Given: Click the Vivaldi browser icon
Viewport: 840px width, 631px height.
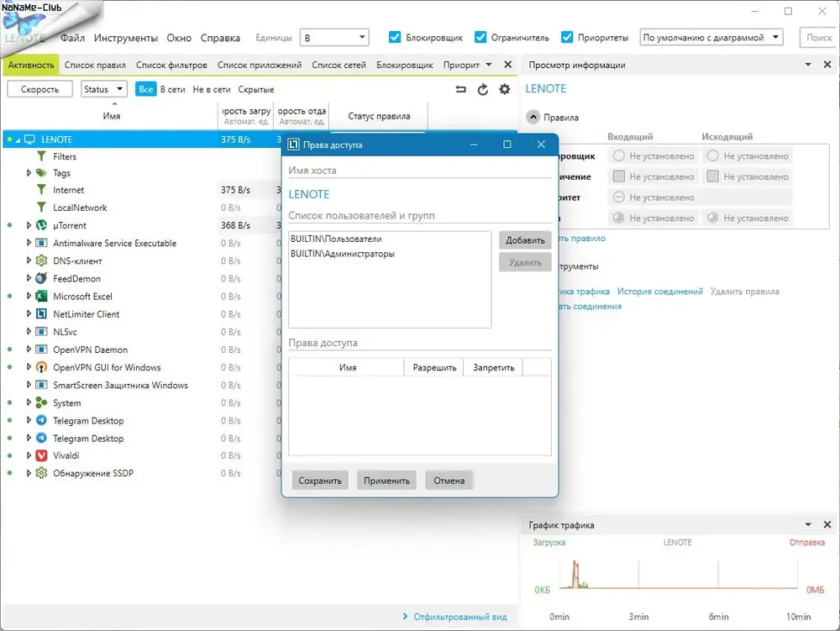Looking at the screenshot, I should pyautogui.click(x=41, y=455).
